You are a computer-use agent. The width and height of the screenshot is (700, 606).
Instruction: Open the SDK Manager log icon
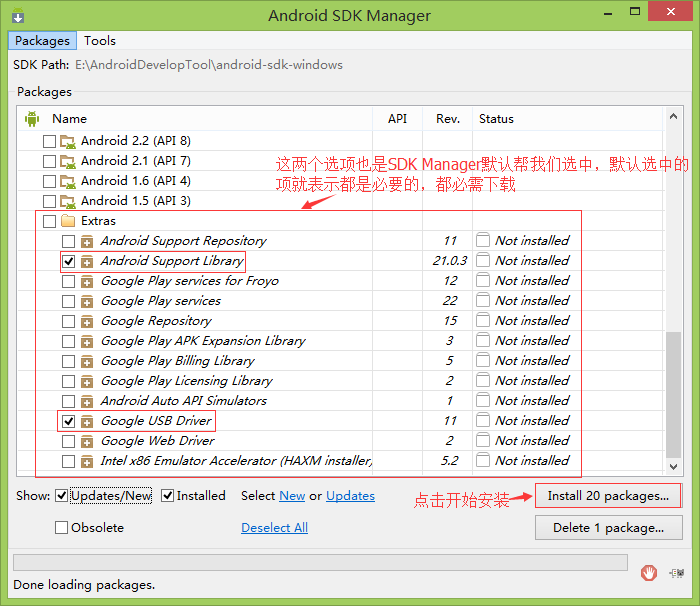click(677, 573)
